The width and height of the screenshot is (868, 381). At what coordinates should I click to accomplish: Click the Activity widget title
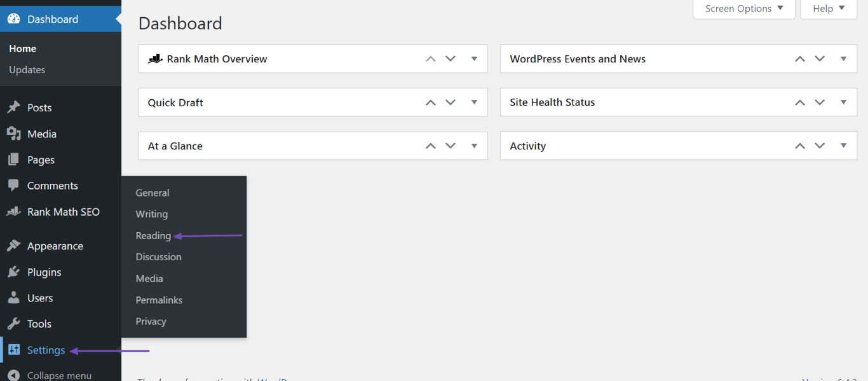528,146
